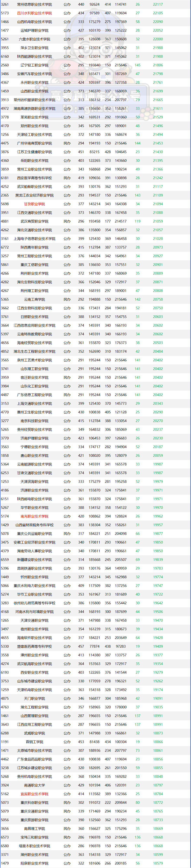The image size is (191, 868).
Task: Select school name 重庆水利电力职业技术学院
Action: pyautogui.click(x=35, y=586)
